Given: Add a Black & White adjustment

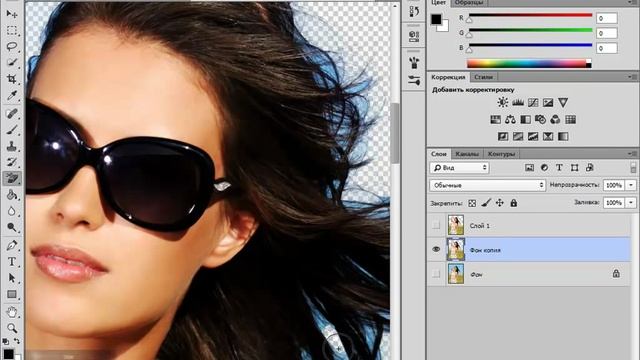Looking at the screenshot, I should pos(525,120).
